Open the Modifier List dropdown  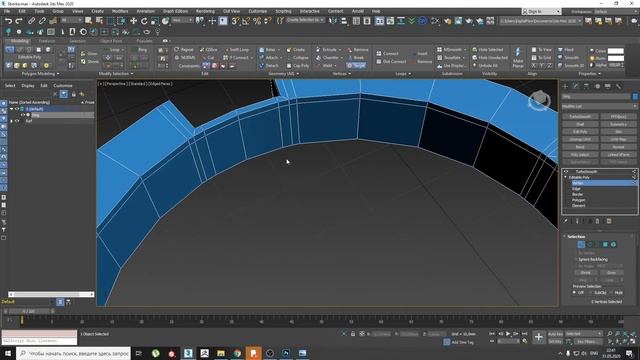pos(599,106)
